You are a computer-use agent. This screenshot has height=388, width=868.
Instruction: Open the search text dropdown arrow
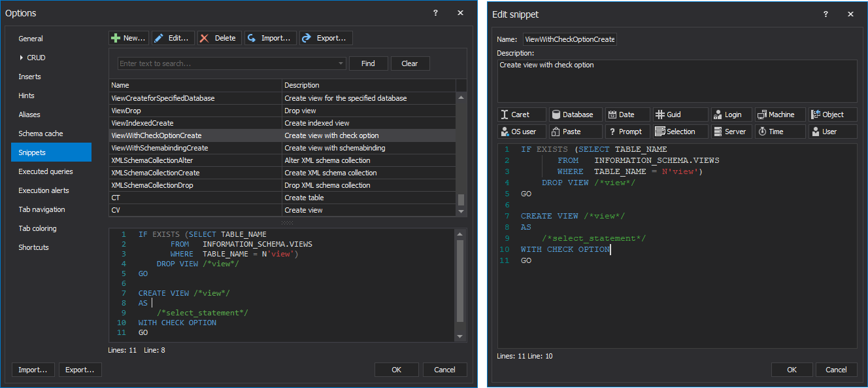tap(341, 63)
